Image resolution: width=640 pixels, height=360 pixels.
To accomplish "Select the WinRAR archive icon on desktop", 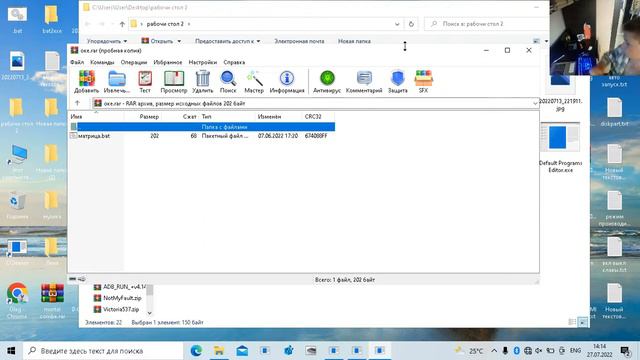I will point(52,300).
